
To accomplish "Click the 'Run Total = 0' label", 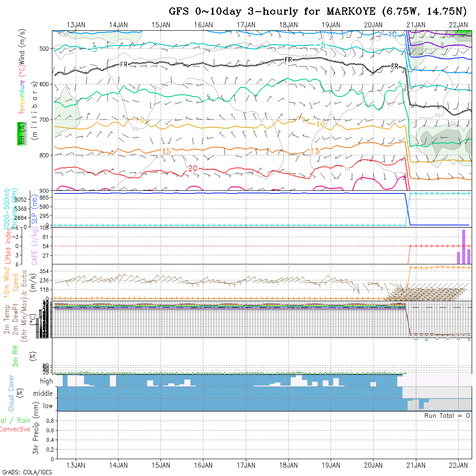I will click(447, 415).
